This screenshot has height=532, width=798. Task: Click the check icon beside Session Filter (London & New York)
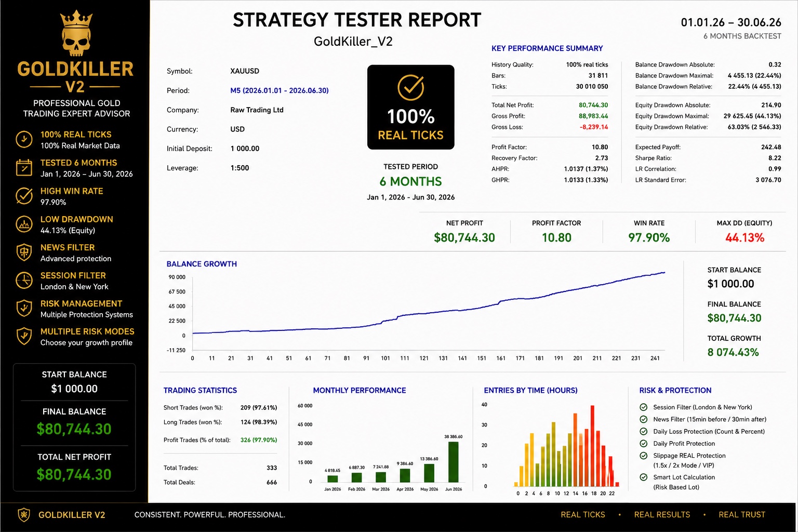pyautogui.click(x=644, y=407)
